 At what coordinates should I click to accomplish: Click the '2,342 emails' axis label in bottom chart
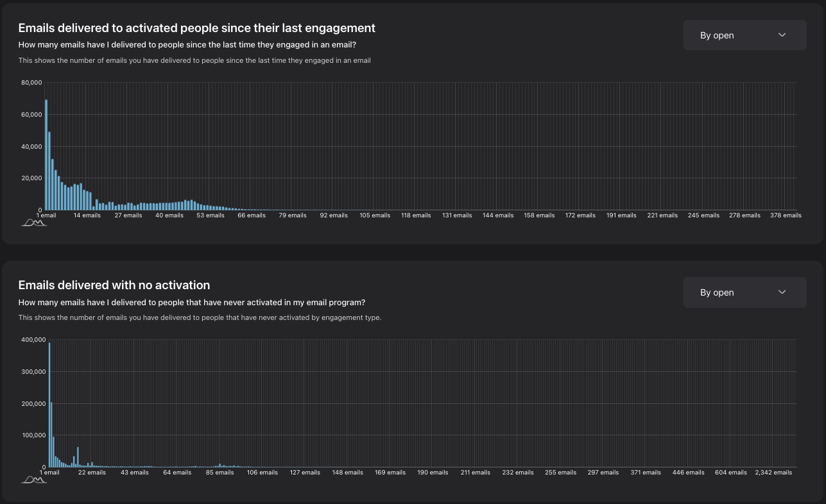point(773,473)
